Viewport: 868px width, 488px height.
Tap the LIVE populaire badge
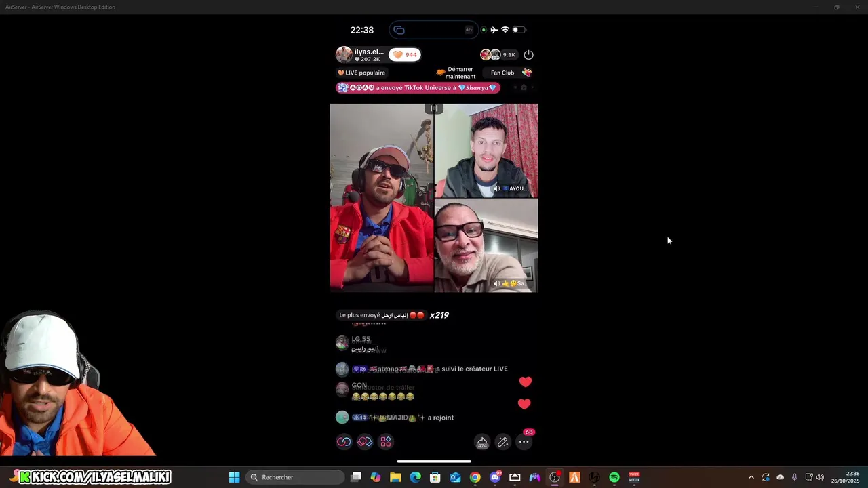[x=361, y=73]
